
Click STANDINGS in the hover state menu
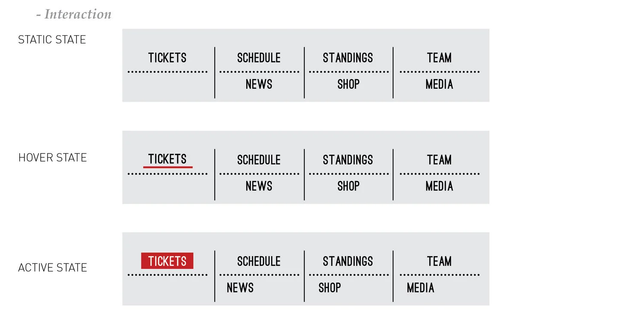tap(348, 159)
